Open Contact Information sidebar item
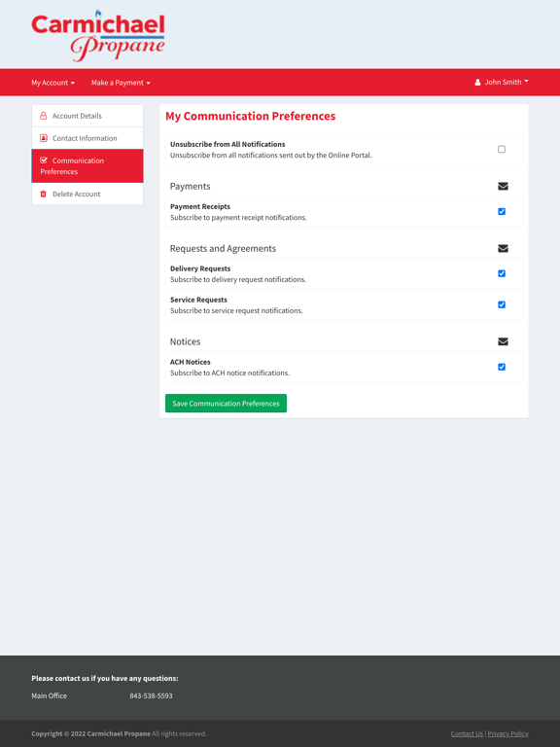Viewport: 560px width, 747px height. click(87, 138)
